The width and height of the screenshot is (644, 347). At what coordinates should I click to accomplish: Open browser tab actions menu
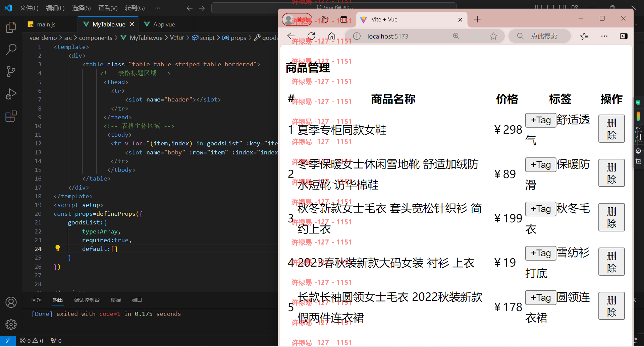(344, 19)
